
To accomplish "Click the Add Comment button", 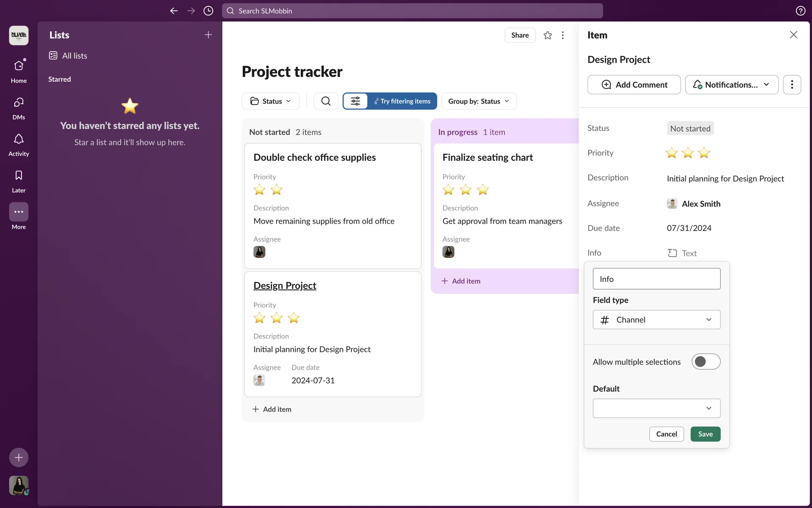I will click(x=634, y=85).
